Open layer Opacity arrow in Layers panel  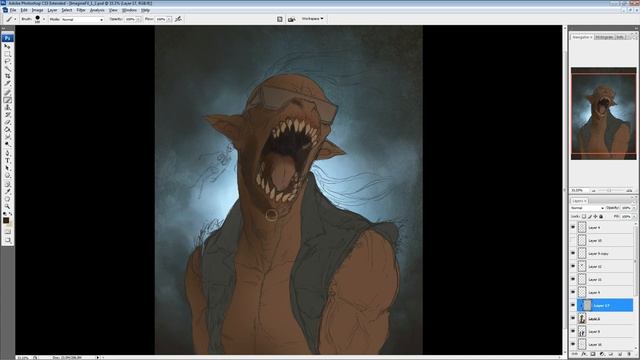pos(634,208)
